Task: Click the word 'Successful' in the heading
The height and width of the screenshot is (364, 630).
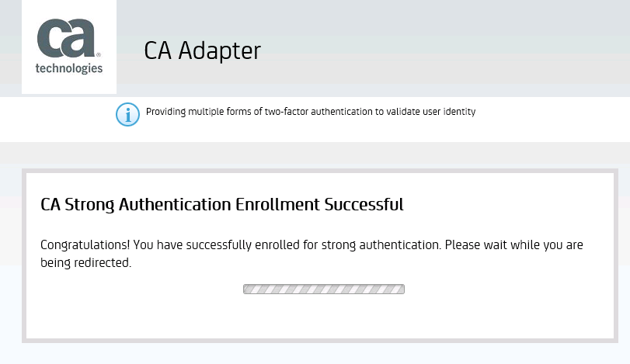Action: (364, 204)
